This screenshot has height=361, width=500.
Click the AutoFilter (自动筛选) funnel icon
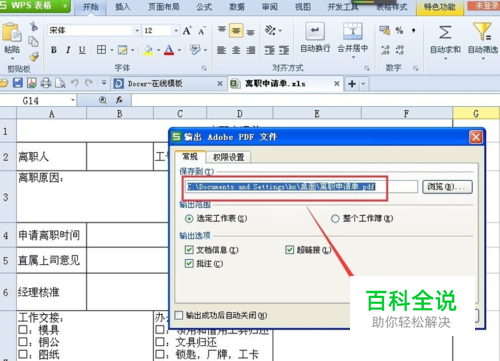click(482, 31)
